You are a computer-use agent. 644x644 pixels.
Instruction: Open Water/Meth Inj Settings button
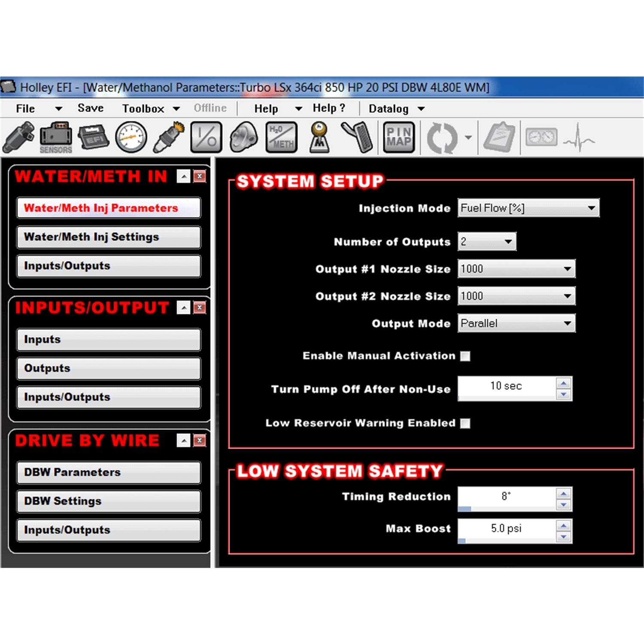[x=109, y=237]
